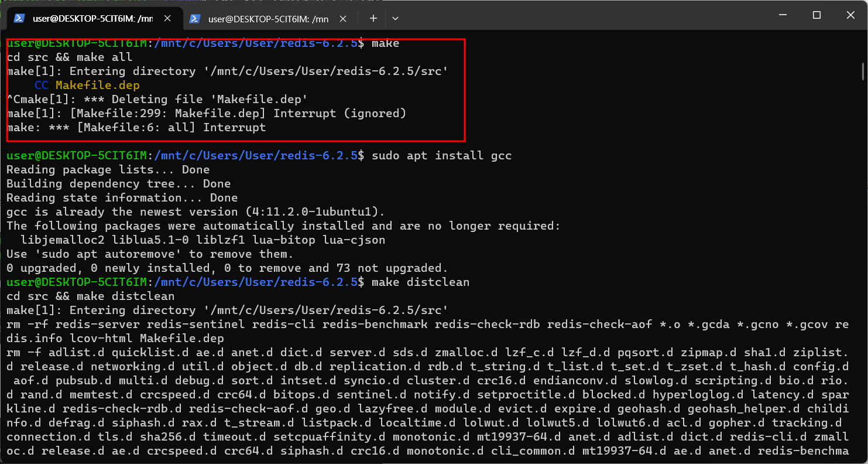This screenshot has height=464, width=868.
Task: Click the 'dis.info lcov-html Makefile.dep' line
Action: [115, 339]
